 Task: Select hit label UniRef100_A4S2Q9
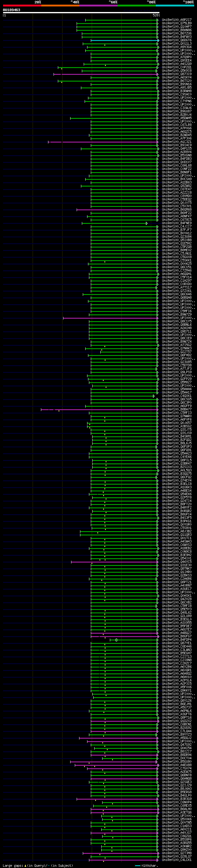177,64
